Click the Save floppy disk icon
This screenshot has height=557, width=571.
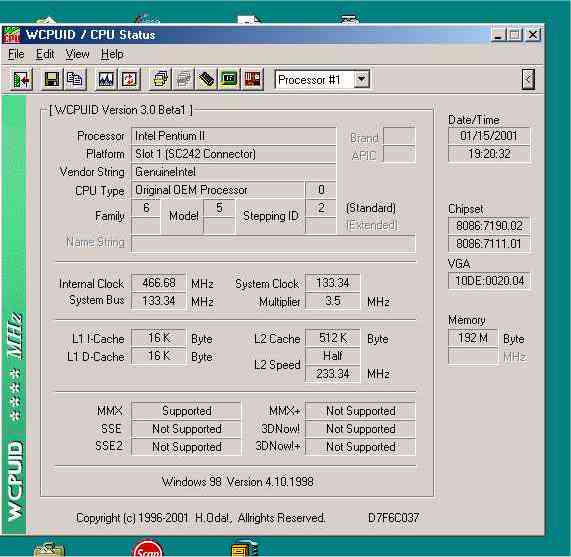tap(52, 79)
